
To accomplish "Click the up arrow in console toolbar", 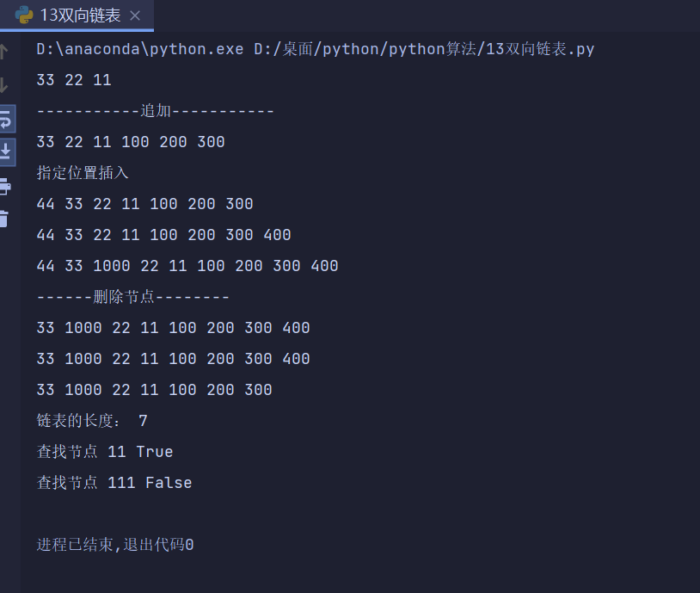I will [x=4, y=52].
